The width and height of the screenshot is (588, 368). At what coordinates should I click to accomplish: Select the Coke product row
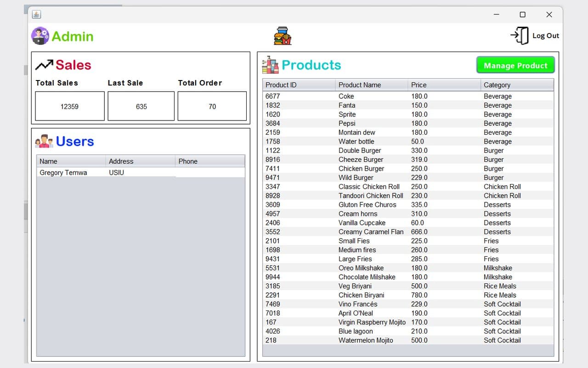point(408,96)
